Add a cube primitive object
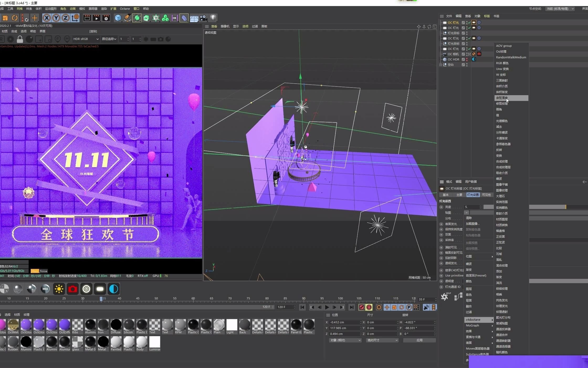Image resolution: width=588 pixels, height=368 pixels. coord(118,18)
